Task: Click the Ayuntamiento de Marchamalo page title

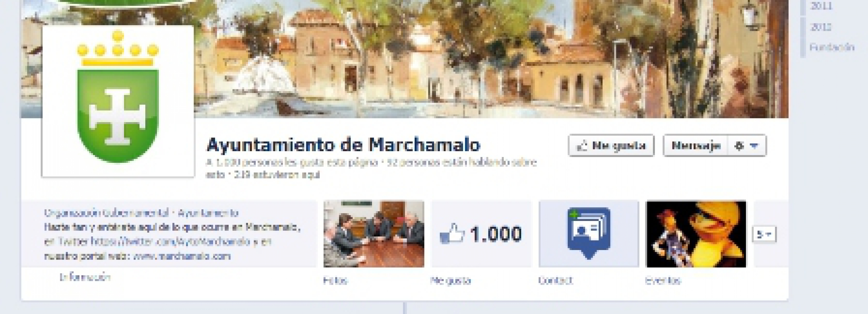Action: click(343, 145)
